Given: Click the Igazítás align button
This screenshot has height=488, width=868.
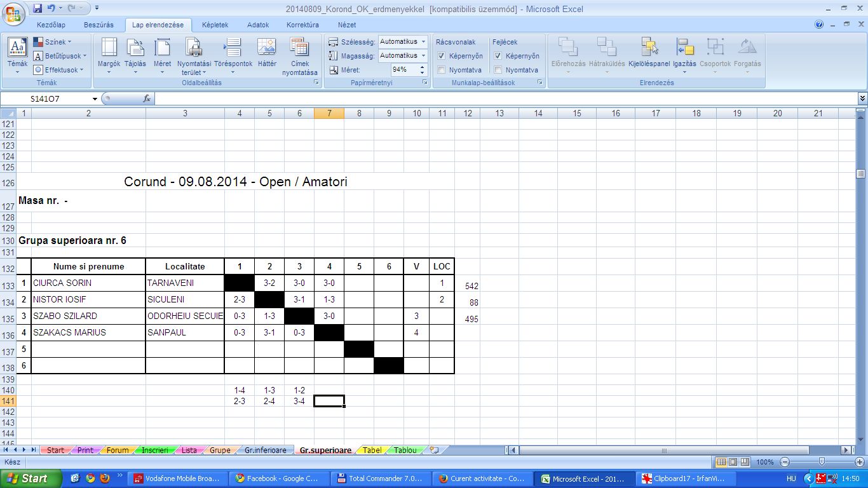Looking at the screenshot, I should (684, 55).
